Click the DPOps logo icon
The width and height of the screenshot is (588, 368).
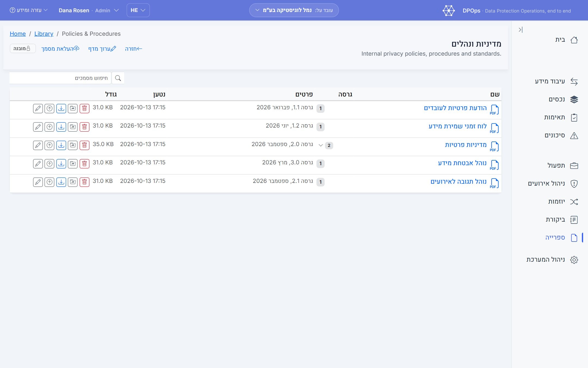(x=449, y=11)
